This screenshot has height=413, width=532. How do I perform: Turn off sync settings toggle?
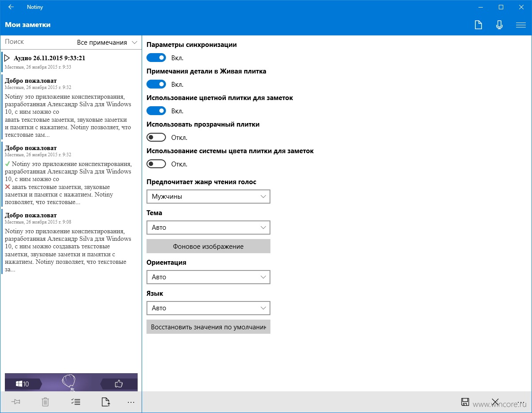(156, 58)
